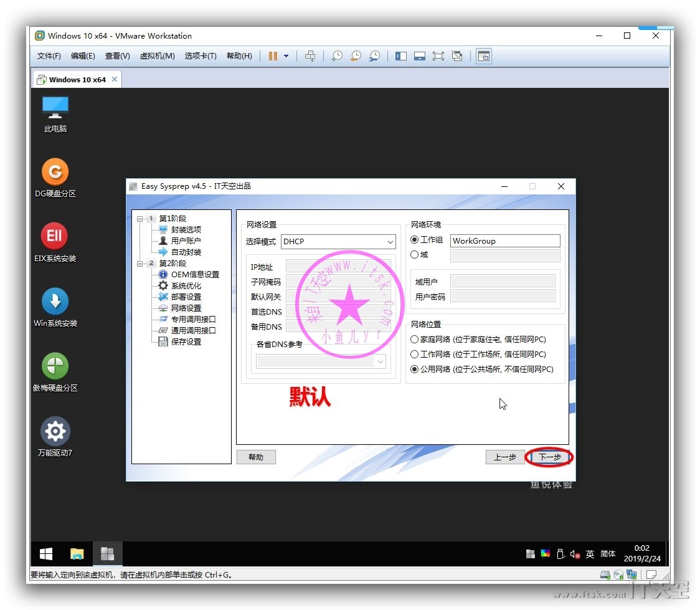
Task: Select the 域 radio button
Action: click(x=414, y=255)
